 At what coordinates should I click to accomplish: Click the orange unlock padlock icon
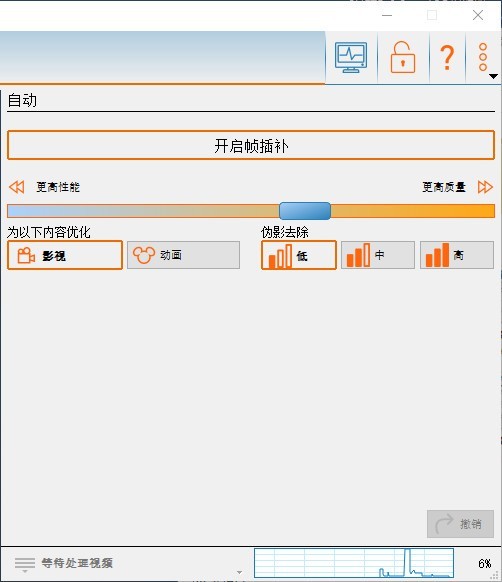[403, 57]
